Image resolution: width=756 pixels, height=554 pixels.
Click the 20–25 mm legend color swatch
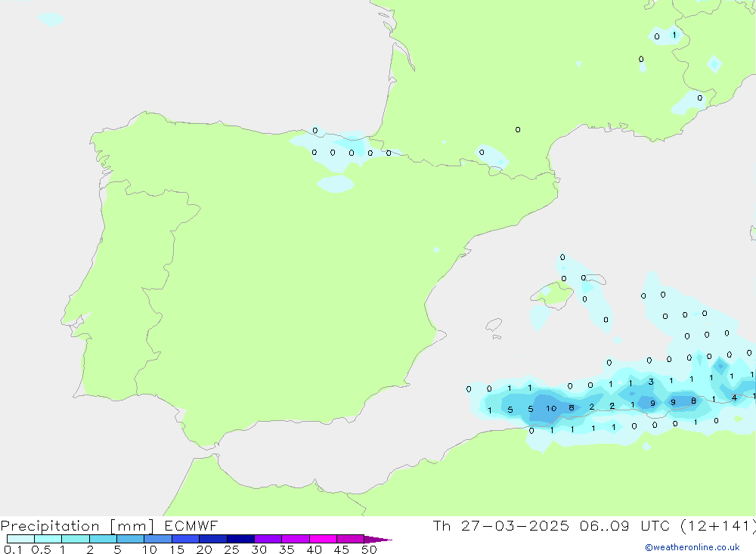(212, 539)
